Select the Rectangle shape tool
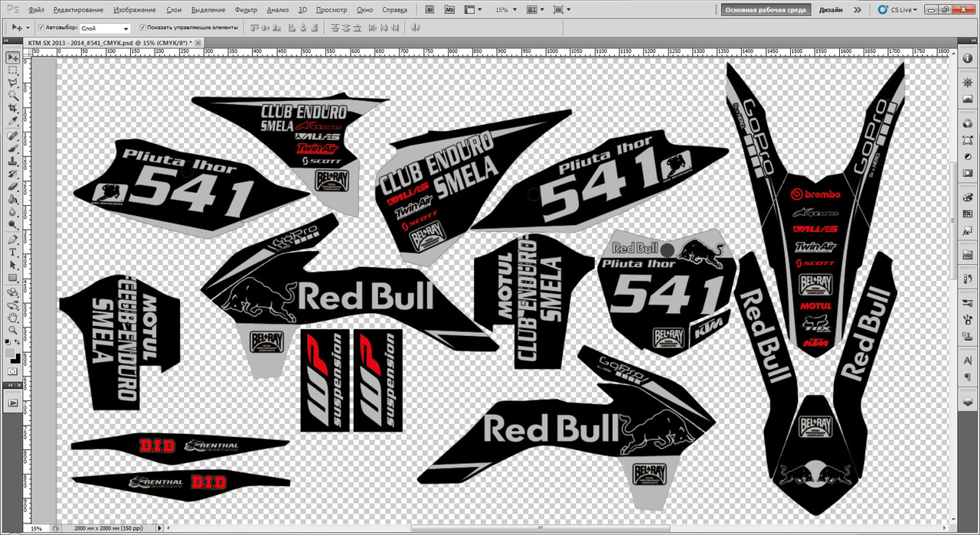Viewport: 980px width, 535px height. [x=13, y=278]
